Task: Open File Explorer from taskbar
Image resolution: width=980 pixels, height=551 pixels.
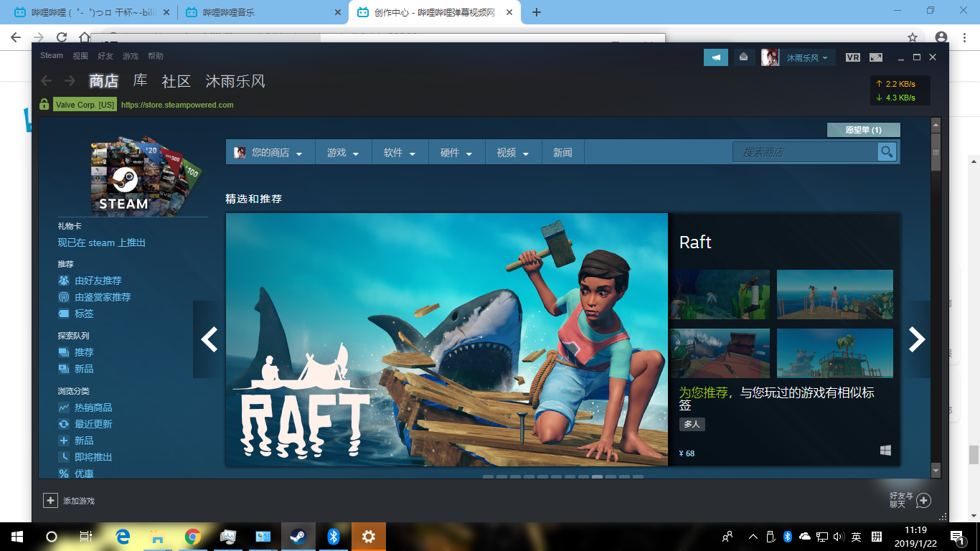Action: [x=158, y=537]
